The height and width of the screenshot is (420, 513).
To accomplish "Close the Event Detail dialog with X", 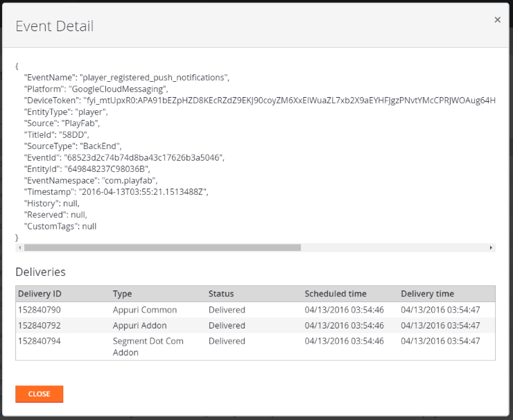I will coord(497,20).
